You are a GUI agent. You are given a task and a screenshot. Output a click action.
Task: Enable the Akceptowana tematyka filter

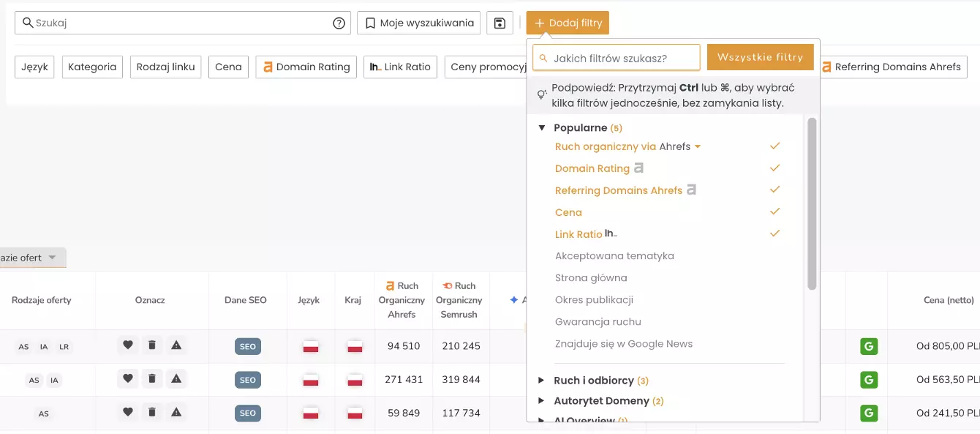click(x=614, y=256)
